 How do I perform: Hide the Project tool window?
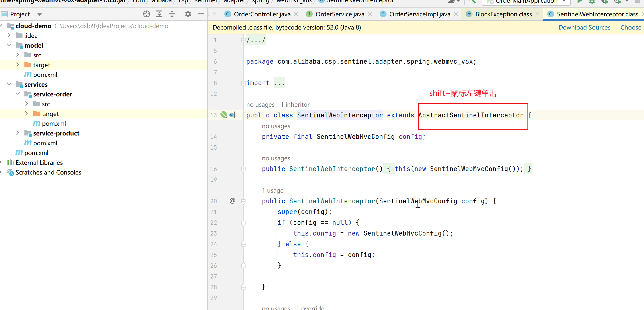[201, 14]
